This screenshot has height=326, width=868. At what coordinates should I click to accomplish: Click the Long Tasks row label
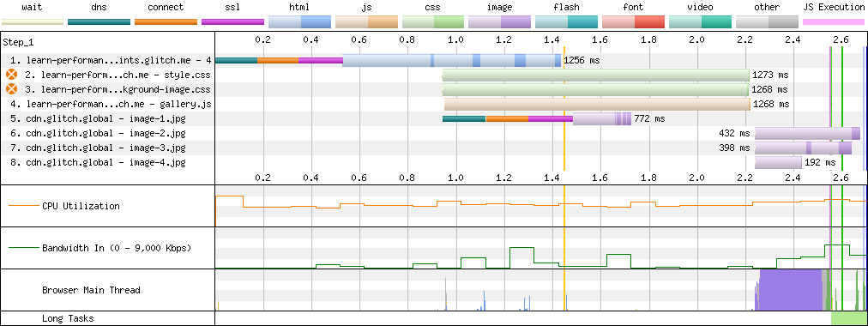[x=68, y=318]
